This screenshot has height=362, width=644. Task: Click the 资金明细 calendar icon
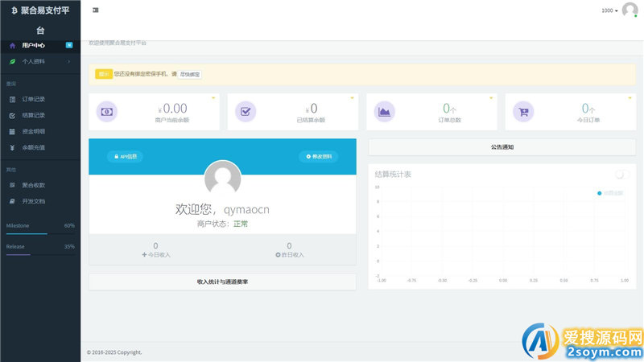click(x=12, y=132)
